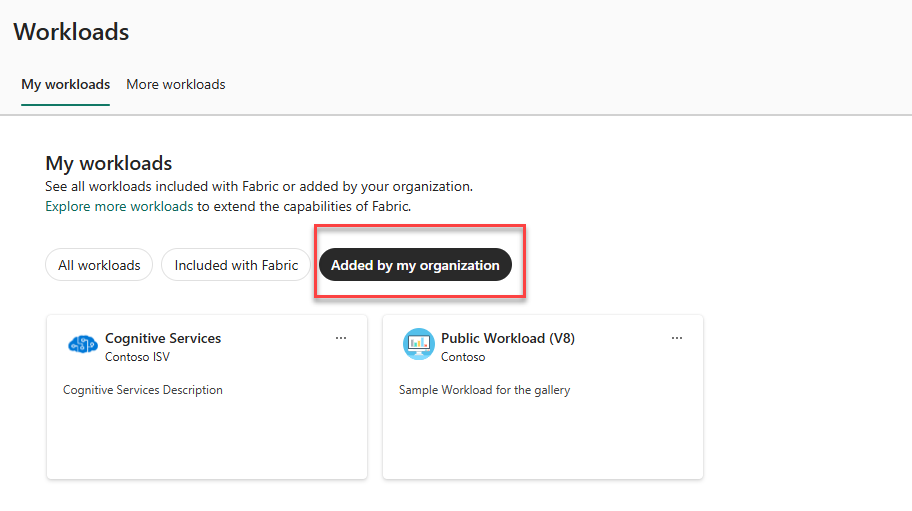Click the Contoso publisher under Public Workload
The width and height of the screenshot is (912, 511).
pos(463,357)
